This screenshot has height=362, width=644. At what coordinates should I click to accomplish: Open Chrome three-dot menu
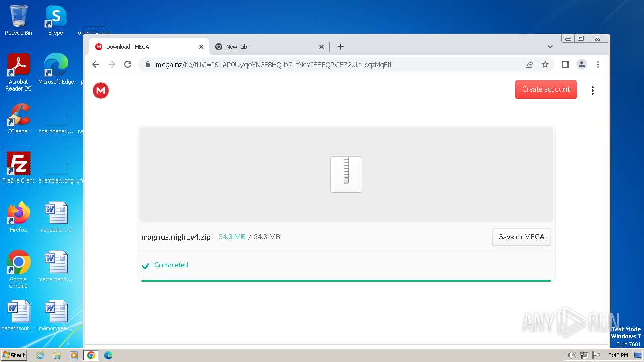(x=598, y=64)
